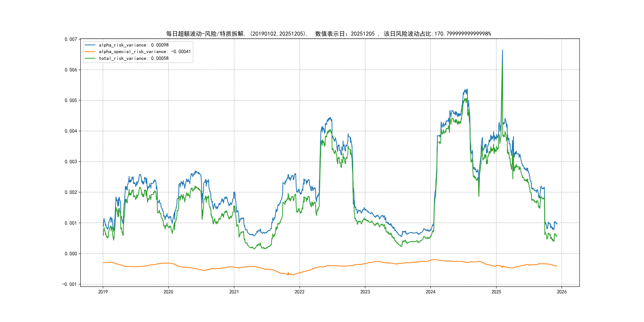Click the 2020 x-axis tick label
The width and height of the screenshot is (644, 322).
click(168, 292)
